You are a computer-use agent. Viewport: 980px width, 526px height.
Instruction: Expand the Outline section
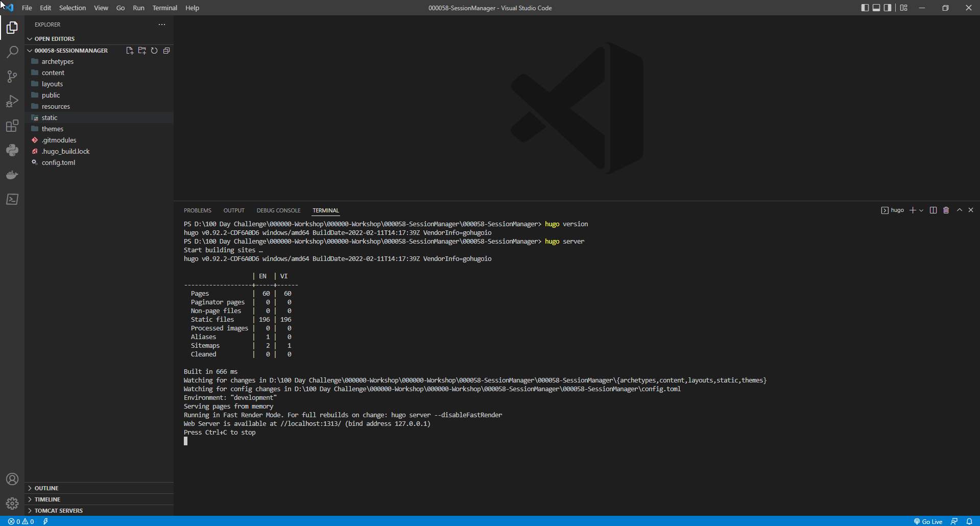[x=99, y=488]
